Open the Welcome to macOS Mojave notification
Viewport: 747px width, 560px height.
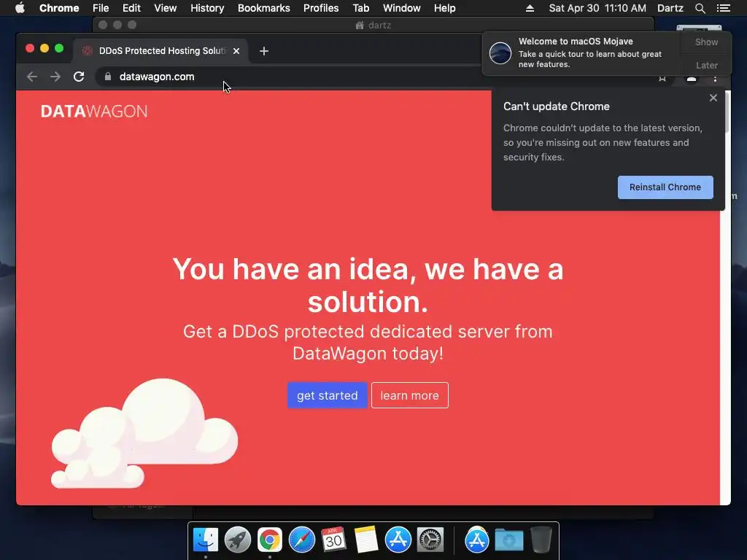coord(581,52)
